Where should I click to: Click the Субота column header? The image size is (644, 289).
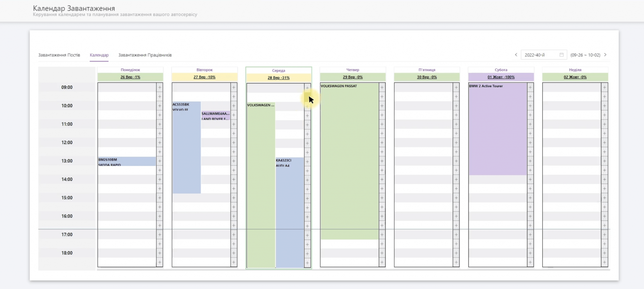coord(501,70)
